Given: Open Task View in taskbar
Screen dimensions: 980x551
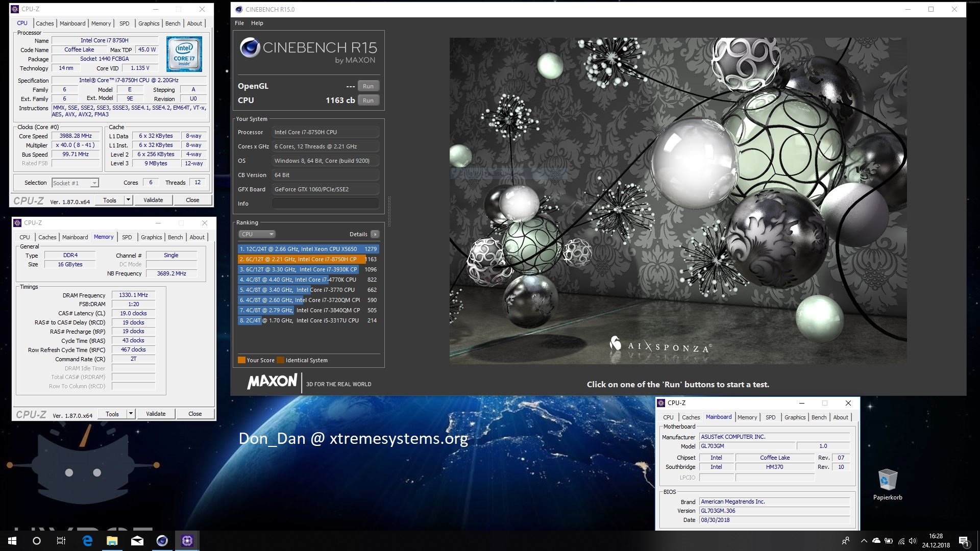Looking at the screenshot, I should coord(61,541).
